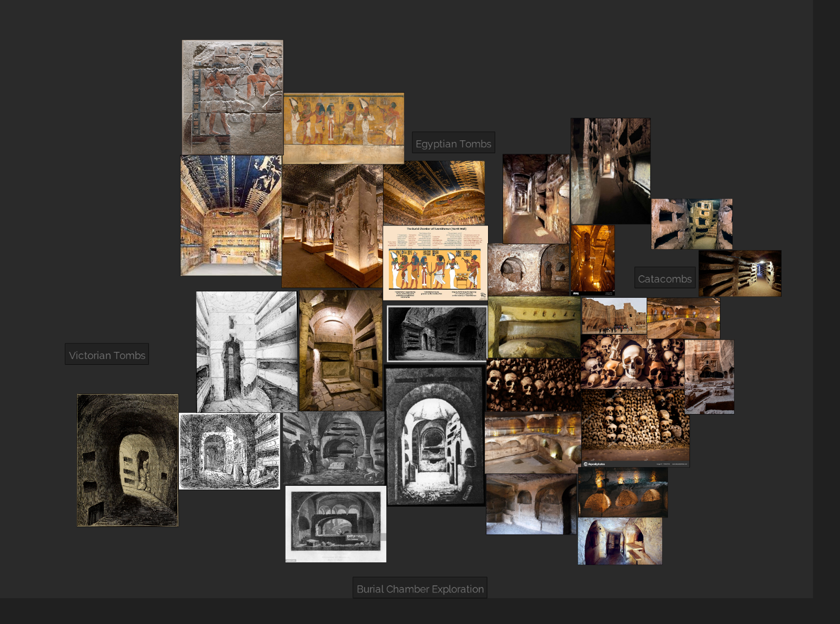Click the ruins photo with tourist crowd
Viewport: 840px width, 624px height.
coord(614,316)
